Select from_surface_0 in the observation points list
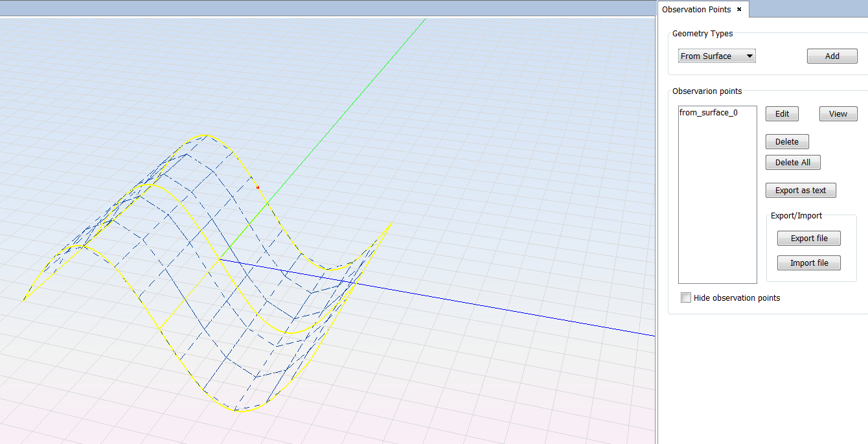This screenshot has height=444, width=868. 708,113
